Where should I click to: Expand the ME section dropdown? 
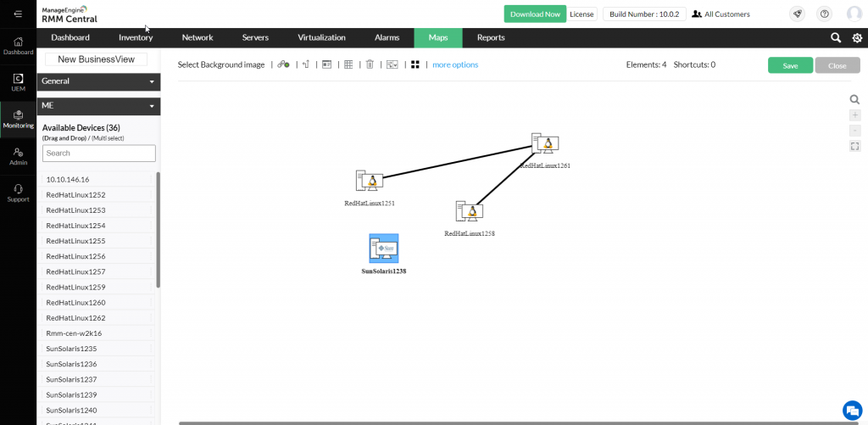tap(152, 106)
